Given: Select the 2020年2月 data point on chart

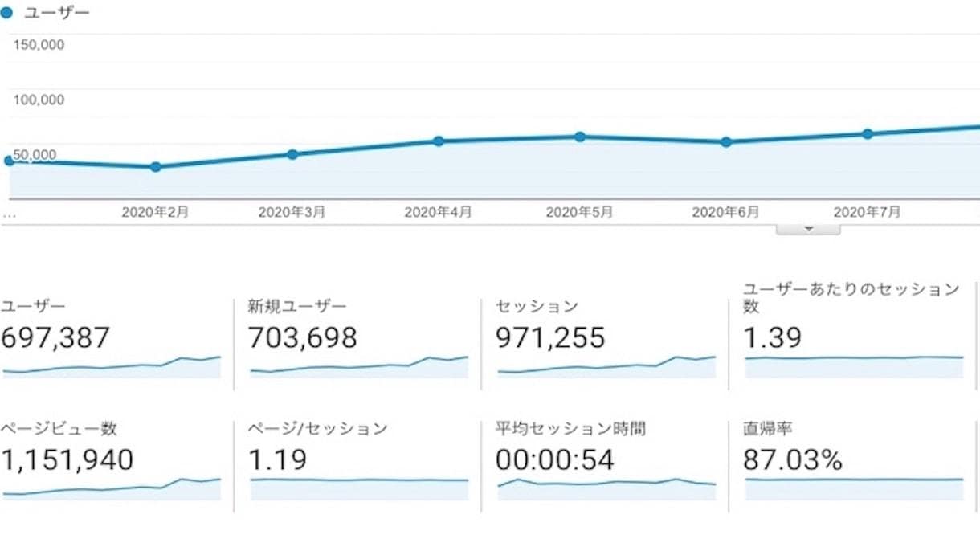Looking at the screenshot, I should [x=156, y=167].
